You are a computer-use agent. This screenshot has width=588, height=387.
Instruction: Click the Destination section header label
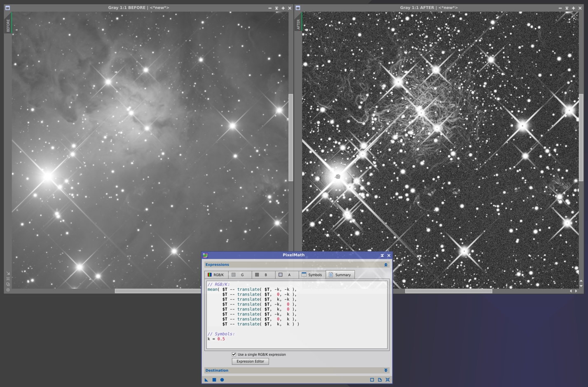click(x=217, y=370)
